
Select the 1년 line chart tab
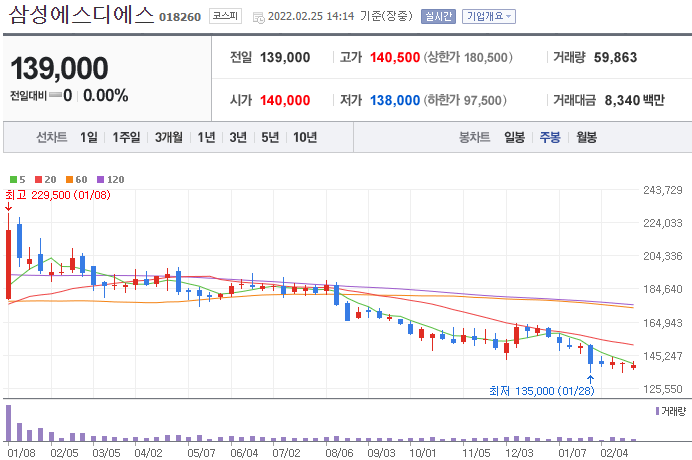[x=207, y=137]
